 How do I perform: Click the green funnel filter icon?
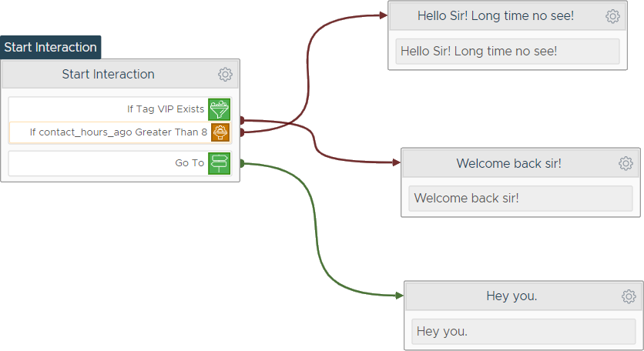click(x=219, y=109)
